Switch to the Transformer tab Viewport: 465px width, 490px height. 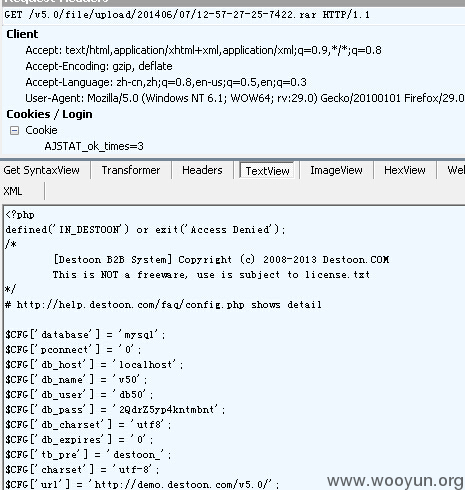coord(131,170)
